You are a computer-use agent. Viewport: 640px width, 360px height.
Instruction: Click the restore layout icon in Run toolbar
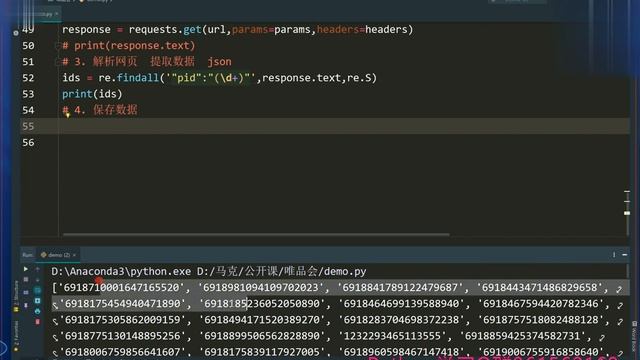26,292
